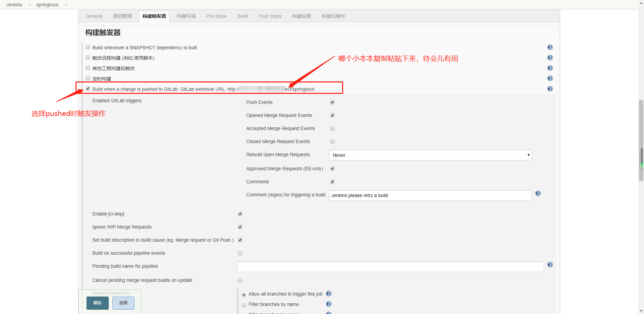The height and width of the screenshot is (314, 644).
Task: Open Rebuild open Merge Requests dropdown
Action: pos(430,155)
